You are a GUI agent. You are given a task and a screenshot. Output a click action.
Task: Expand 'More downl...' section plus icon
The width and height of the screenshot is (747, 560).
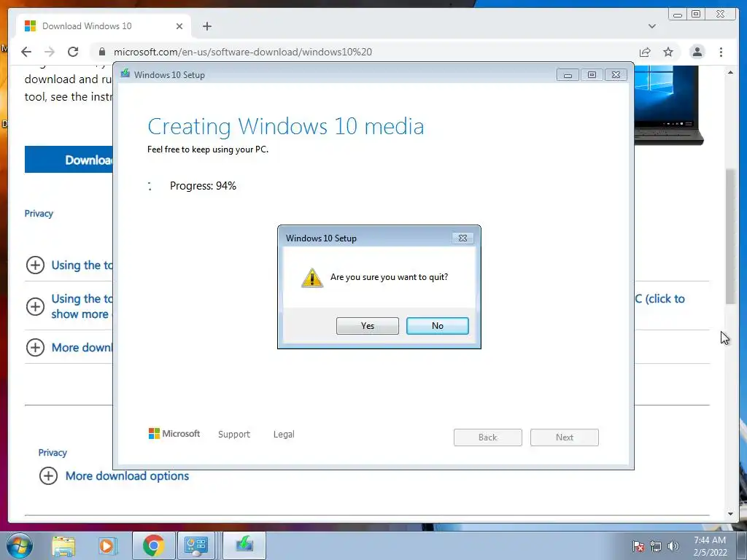tap(35, 347)
